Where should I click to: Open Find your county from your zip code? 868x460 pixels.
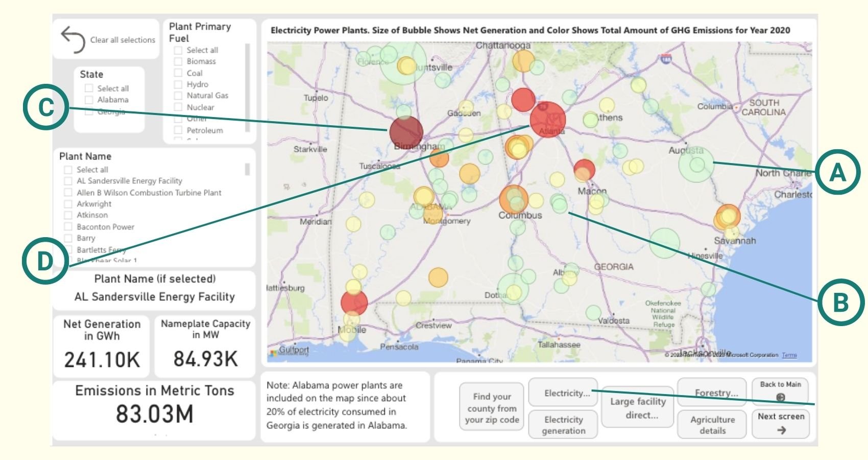point(491,407)
